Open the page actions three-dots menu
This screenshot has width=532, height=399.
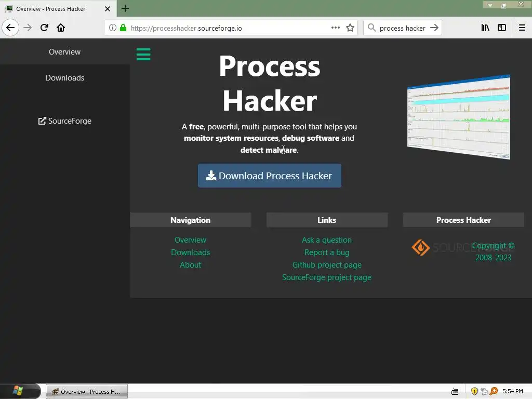(x=335, y=28)
